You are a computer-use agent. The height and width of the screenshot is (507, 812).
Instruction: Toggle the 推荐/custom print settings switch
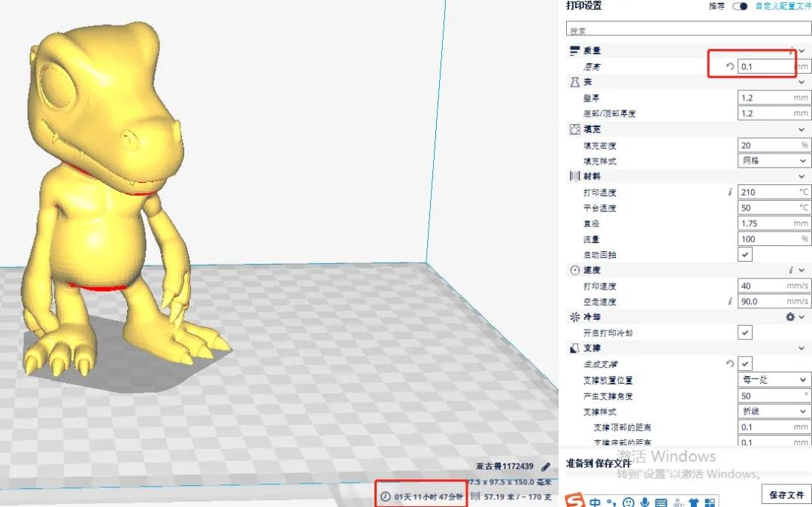740,6
